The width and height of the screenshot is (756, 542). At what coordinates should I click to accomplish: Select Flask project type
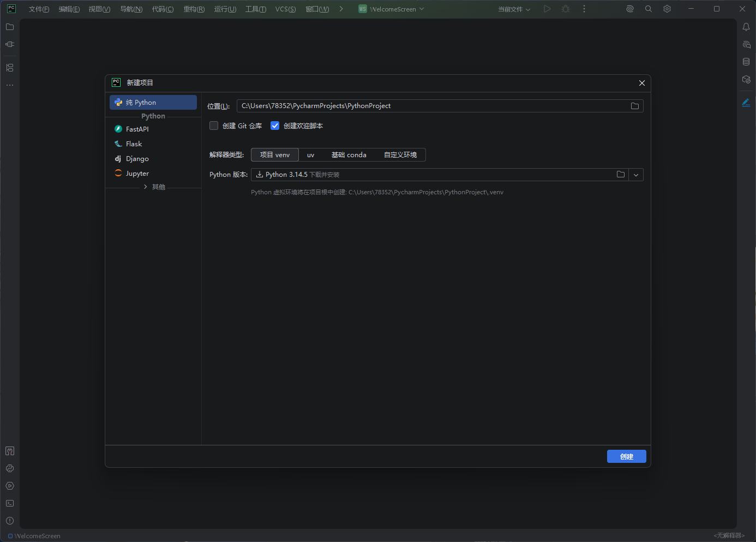153,144
